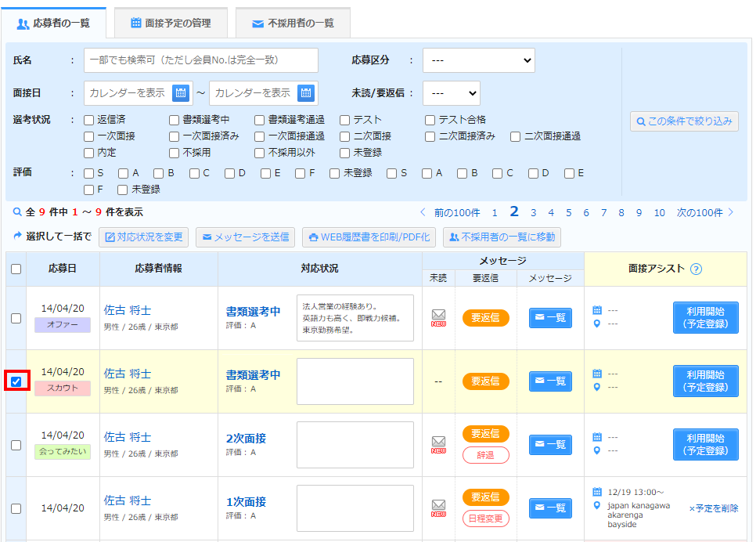Check the 一次面接済み filter

174,136
